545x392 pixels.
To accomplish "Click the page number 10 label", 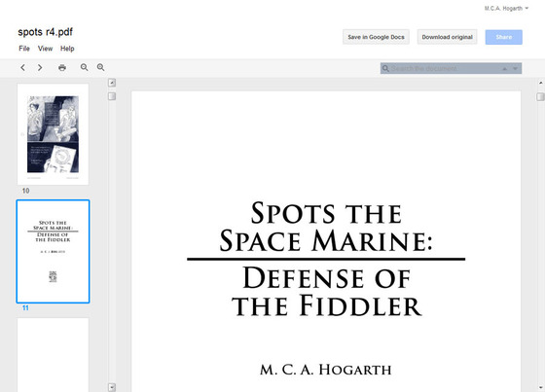I will [x=25, y=191].
